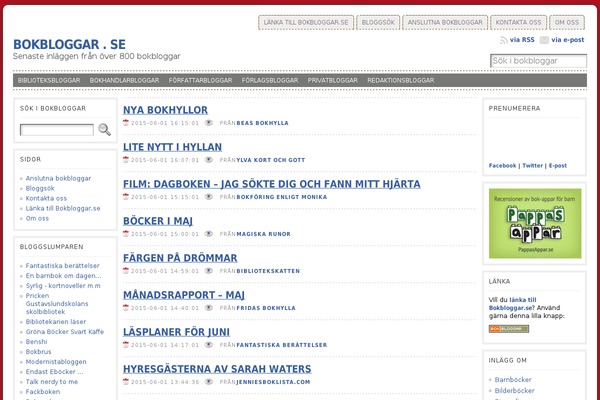Image resolution: width=600 pixels, height=400 pixels.
Task: Click the e-mail subscription envelope icon
Action: tap(544, 41)
